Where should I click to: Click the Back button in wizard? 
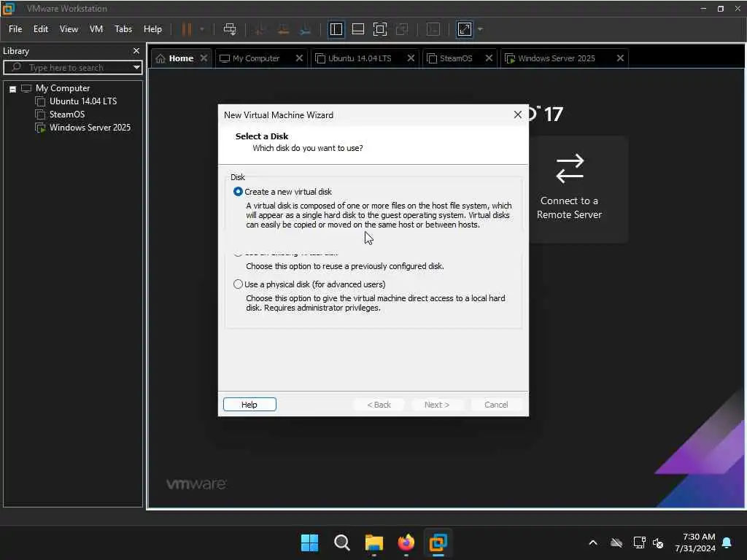(x=379, y=404)
